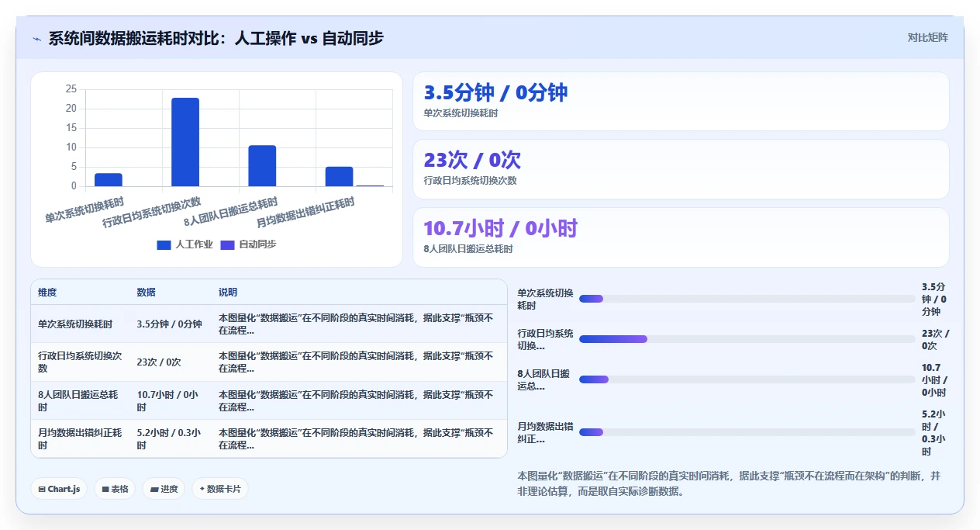
Task: Click table cell 3.5分钟 / 0分钟
Action: click(x=170, y=324)
